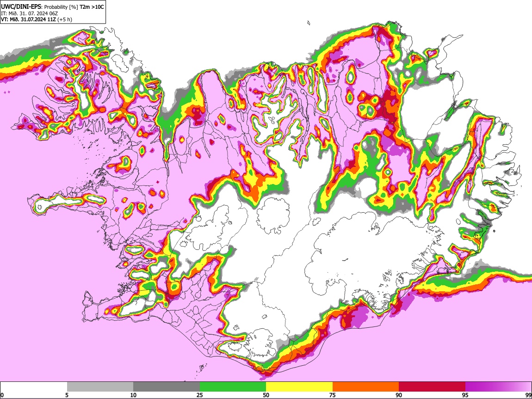Click the green 25–50% legend swatch
Viewport: 532px width, 399px height.
(233, 387)
